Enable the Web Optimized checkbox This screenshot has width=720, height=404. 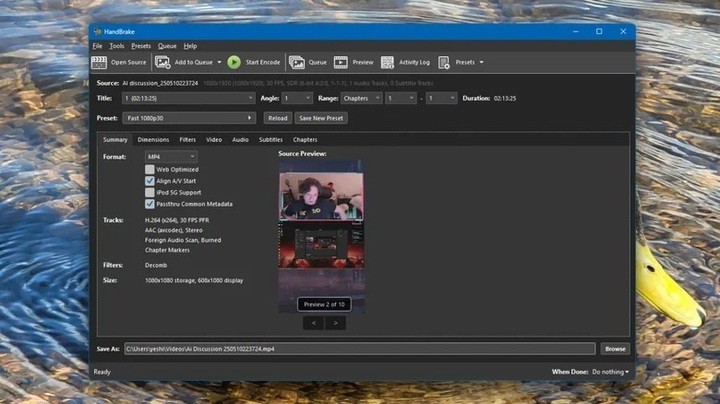click(x=150, y=169)
